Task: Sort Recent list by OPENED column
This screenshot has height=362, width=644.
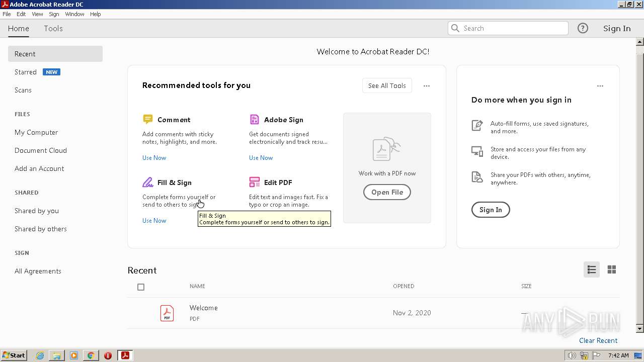Action: (x=404, y=286)
